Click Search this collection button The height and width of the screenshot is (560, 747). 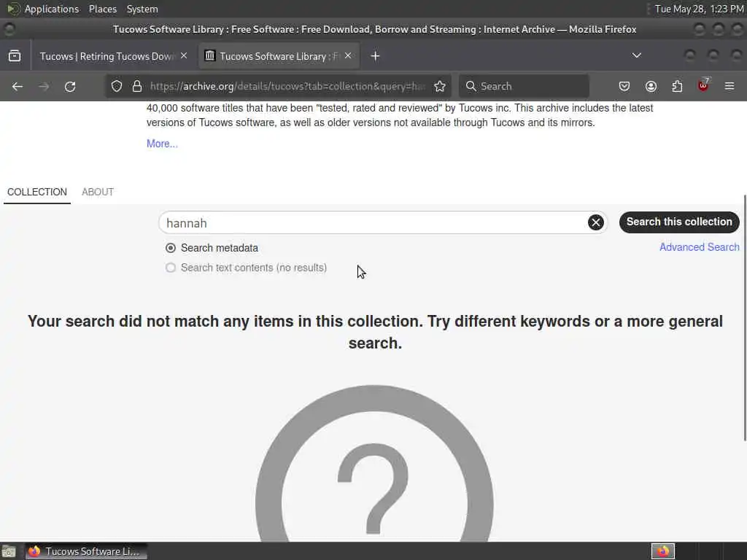point(679,222)
